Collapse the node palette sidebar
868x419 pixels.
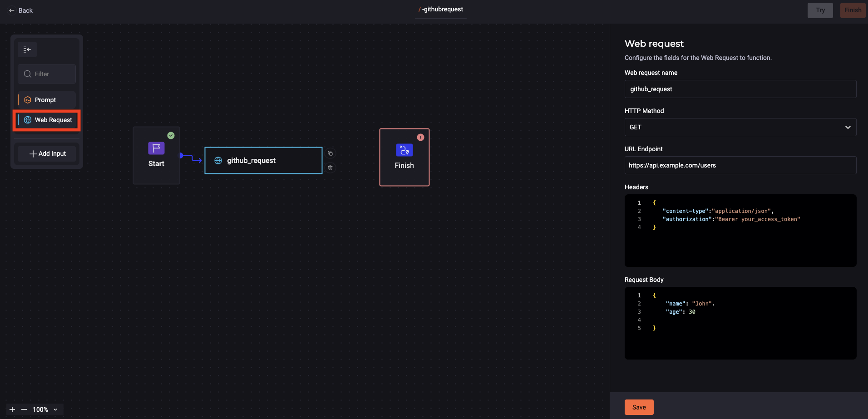point(27,49)
